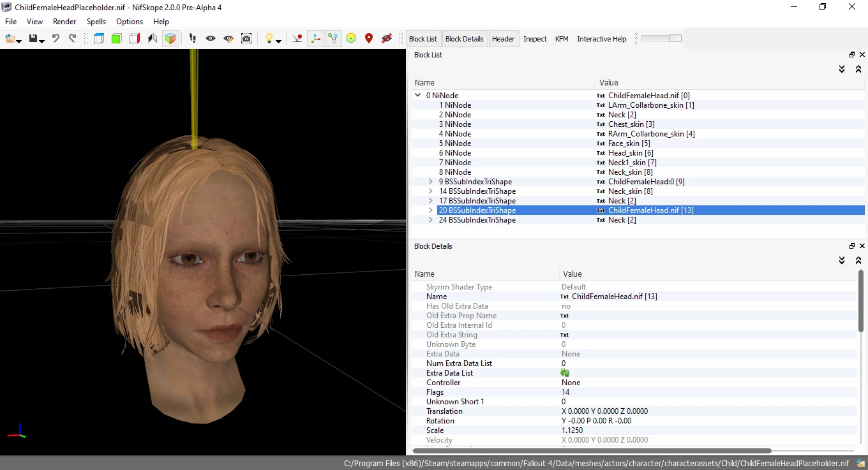
Task: Open the Spells menu
Action: click(96, 22)
